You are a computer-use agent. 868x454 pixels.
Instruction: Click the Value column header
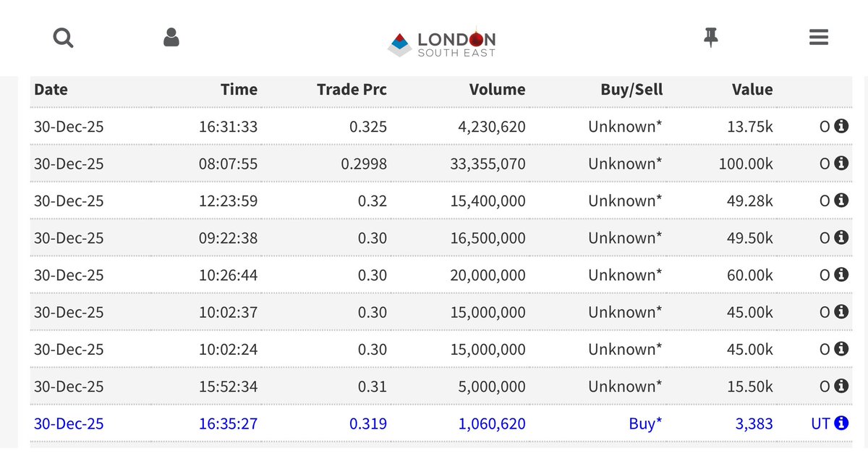tap(752, 90)
